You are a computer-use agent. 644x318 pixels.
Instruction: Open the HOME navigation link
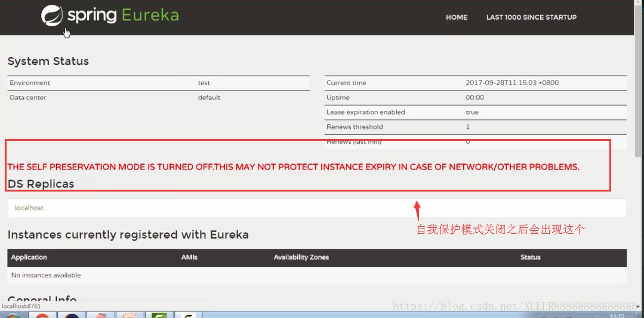(457, 17)
